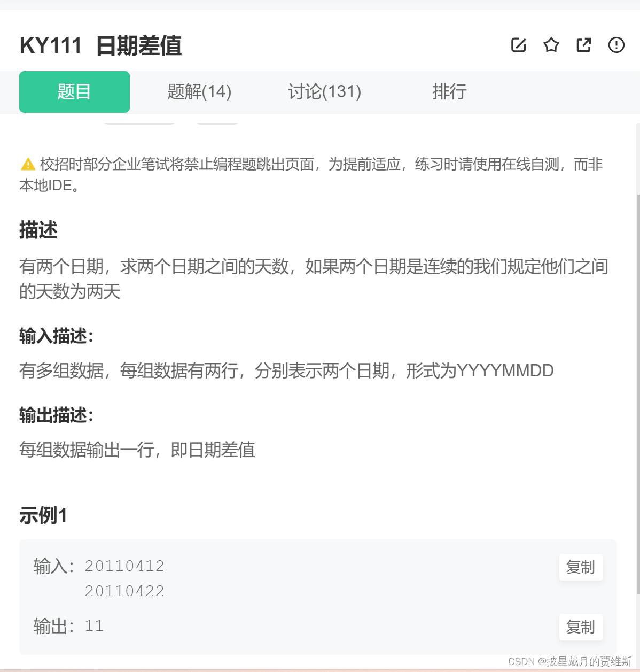Click the line mentioning YYYYMMDD format
The height and width of the screenshot is (672, 640).
click(286, 370)
